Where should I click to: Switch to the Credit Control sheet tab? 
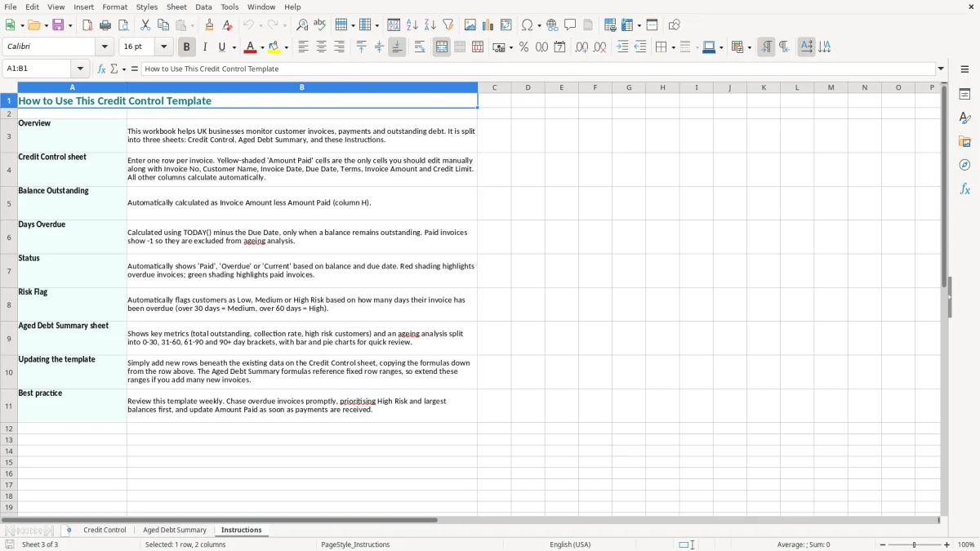pos(105,530)
